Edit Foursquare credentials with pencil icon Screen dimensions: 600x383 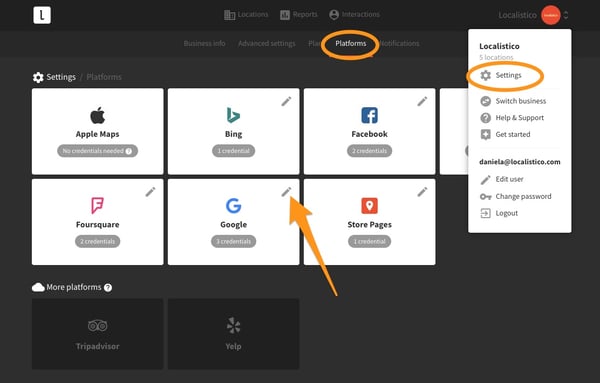[x=150, y=192]
